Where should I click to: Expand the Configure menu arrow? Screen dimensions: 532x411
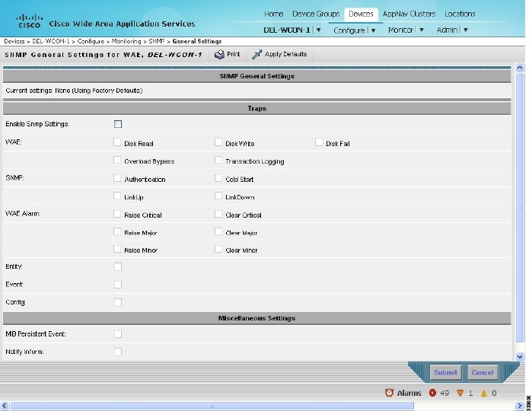pyautogui.click(x=373, y=30)
